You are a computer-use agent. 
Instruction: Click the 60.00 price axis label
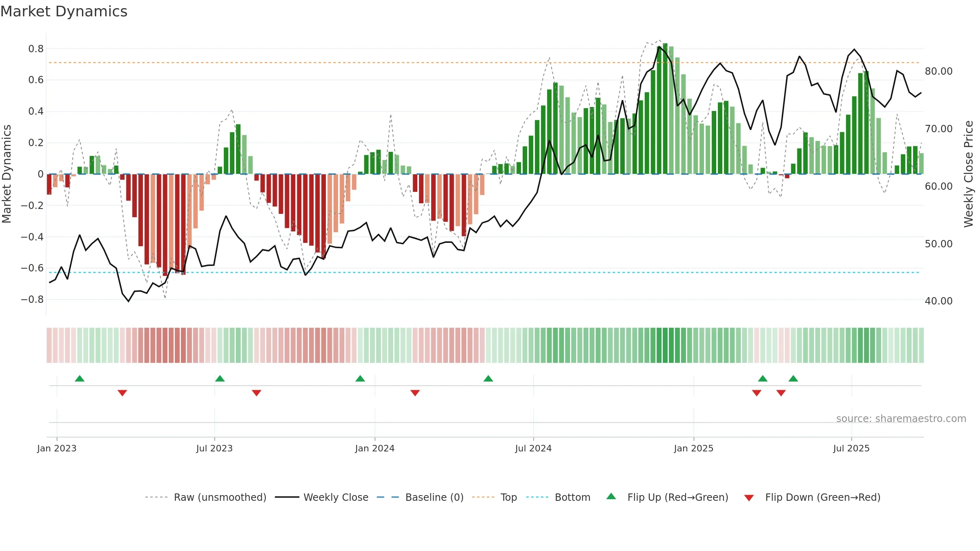coord(939,186)
